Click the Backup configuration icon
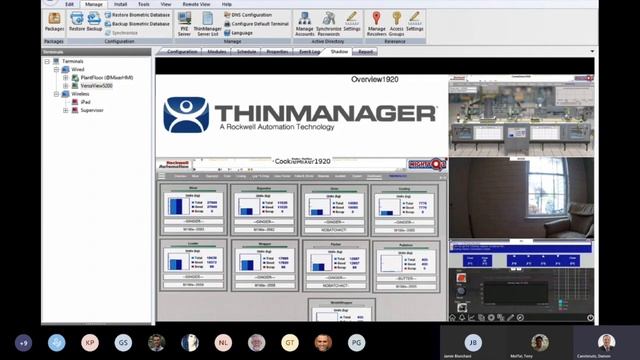This screenshot has height=360, width=640. coord(94,22)
